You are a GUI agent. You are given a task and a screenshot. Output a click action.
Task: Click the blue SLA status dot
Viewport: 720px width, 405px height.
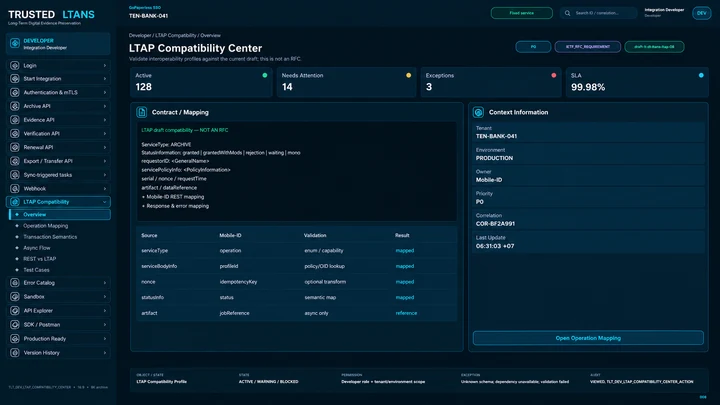[701, 75]
